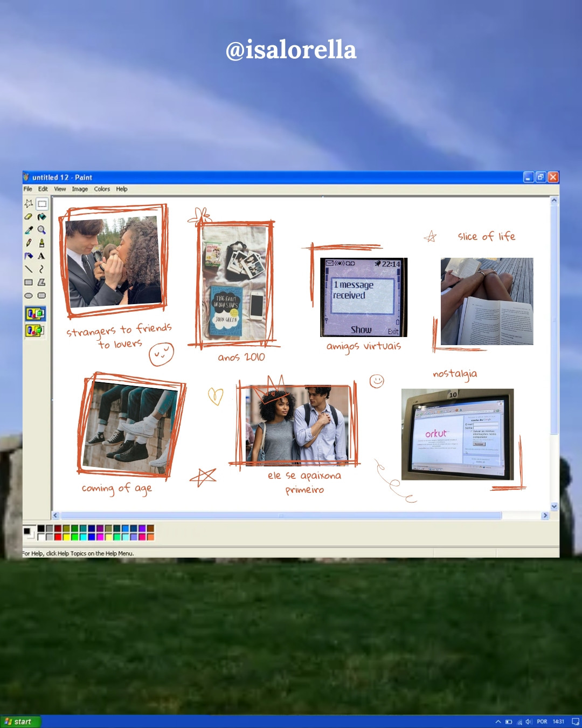Viewport: 582px width, 728px height.
Task: Click the horizontal scroll left arrow
Action: pos(55,516)
